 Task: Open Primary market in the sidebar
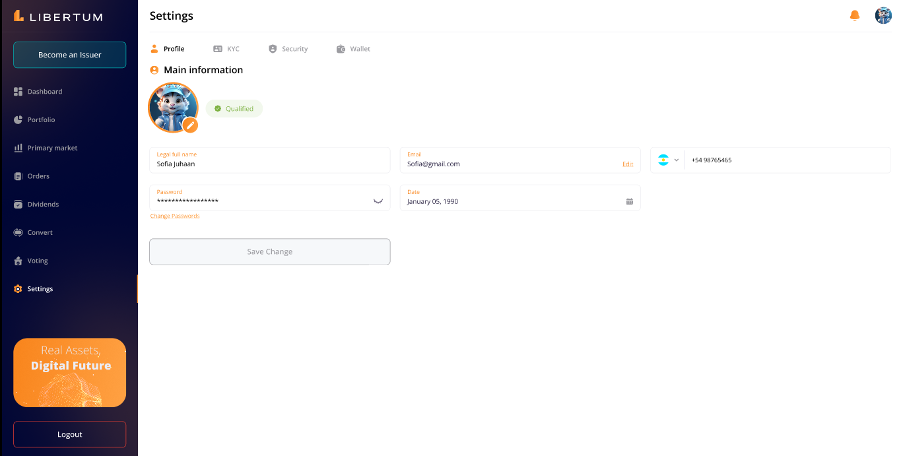[52, 148]
